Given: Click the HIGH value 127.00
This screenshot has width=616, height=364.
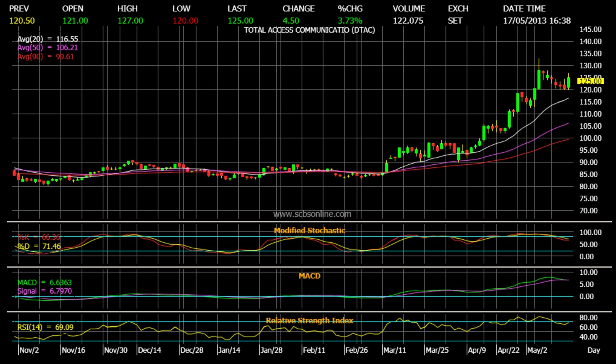Looking at the screenshot, I should pos(130,21).
